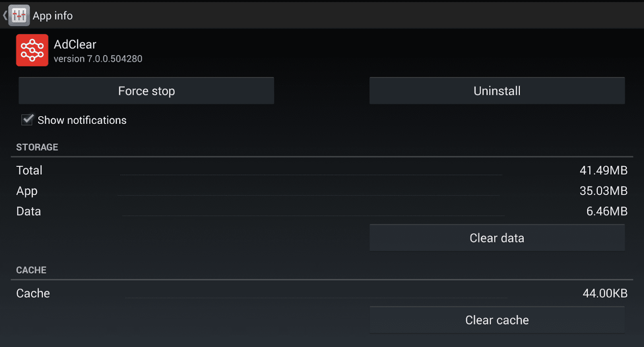Click the red AdClear app icon
The width and height of the screenshot is (644, 347).
pos(32,50)
